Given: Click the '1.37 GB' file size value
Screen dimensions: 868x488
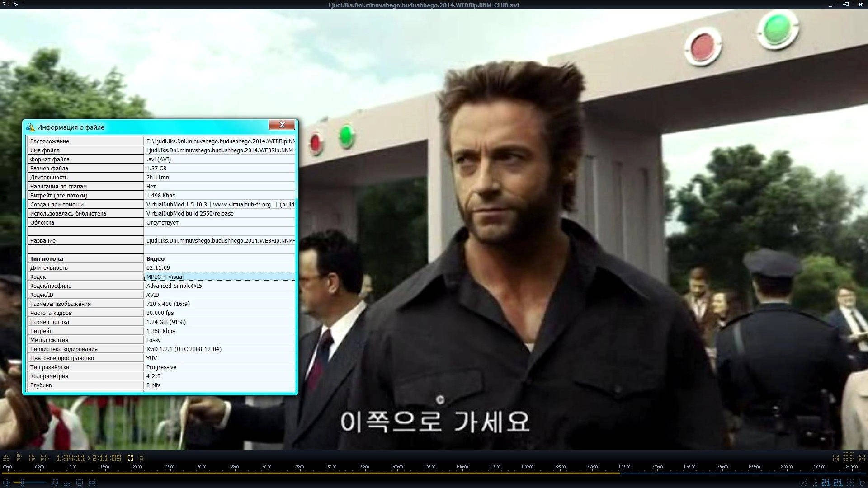Looking at the screenshot, I should tap(156, 168).
